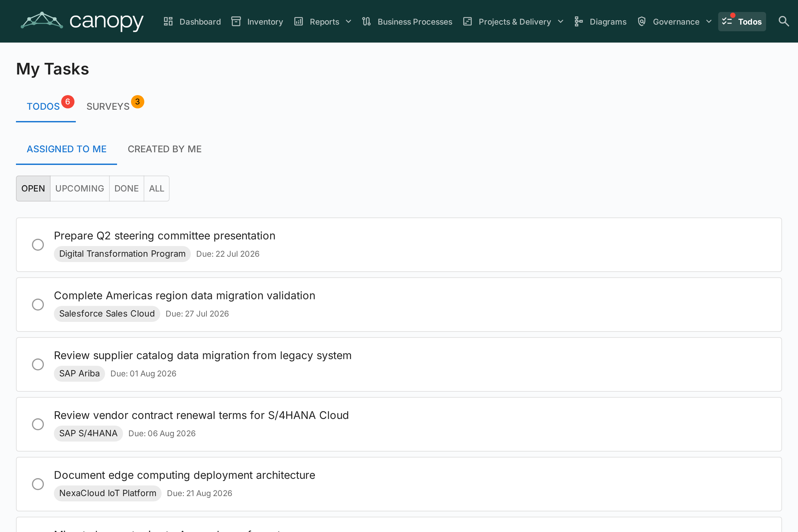Image resolution: width=798 pixels, height=532 pixels.
Task: Expand the Projects & Delivery dropdown chevron
Action: click(x=561, y=22)
